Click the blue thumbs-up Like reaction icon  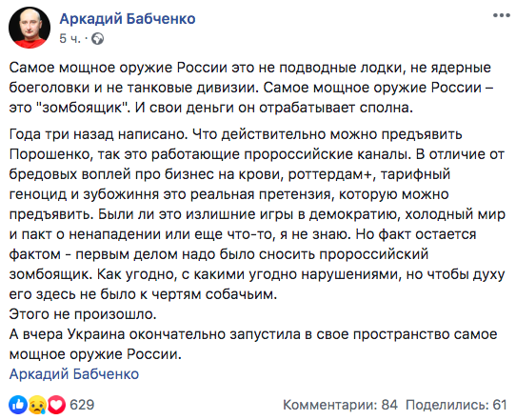click(18, 405)
